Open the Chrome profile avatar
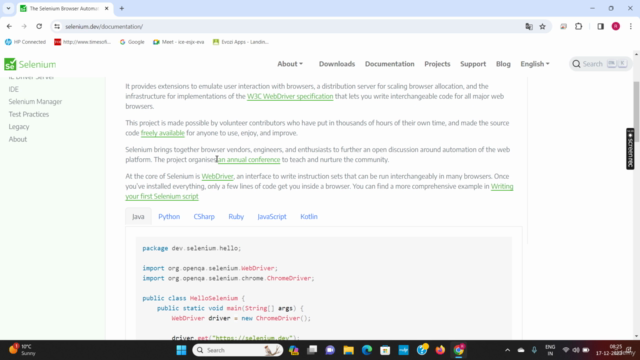 tap(616, 27)
